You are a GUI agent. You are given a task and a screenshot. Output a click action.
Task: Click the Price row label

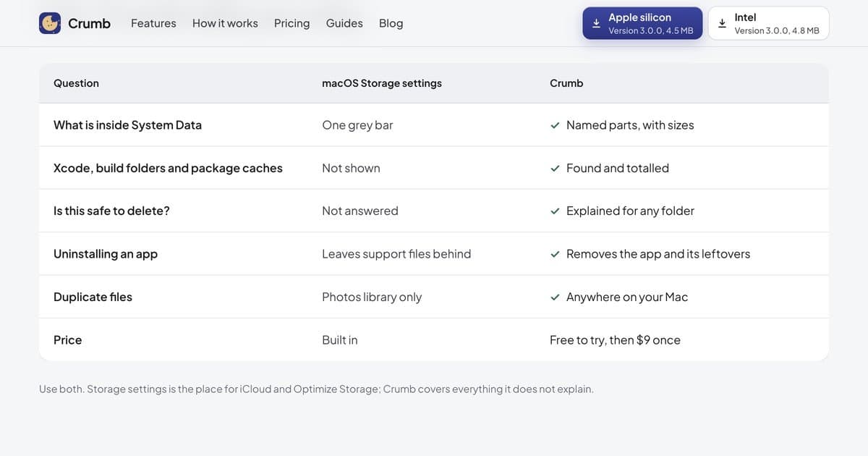pos(68,340)
